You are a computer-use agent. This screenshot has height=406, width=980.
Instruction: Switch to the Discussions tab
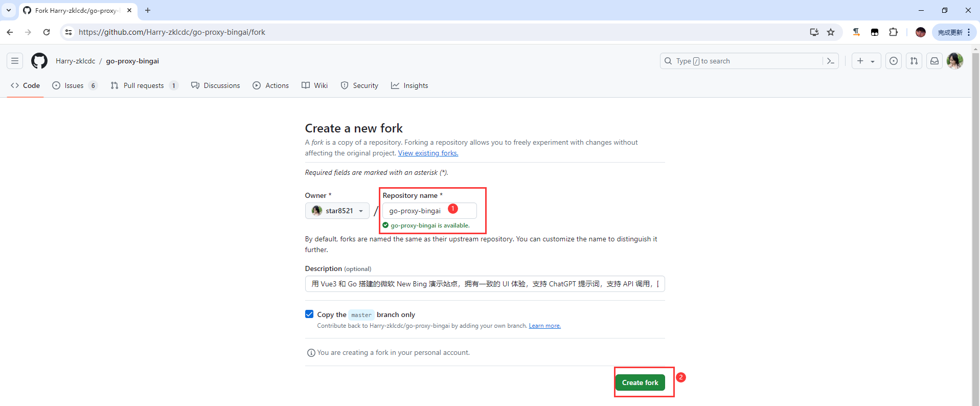(215, 85)
